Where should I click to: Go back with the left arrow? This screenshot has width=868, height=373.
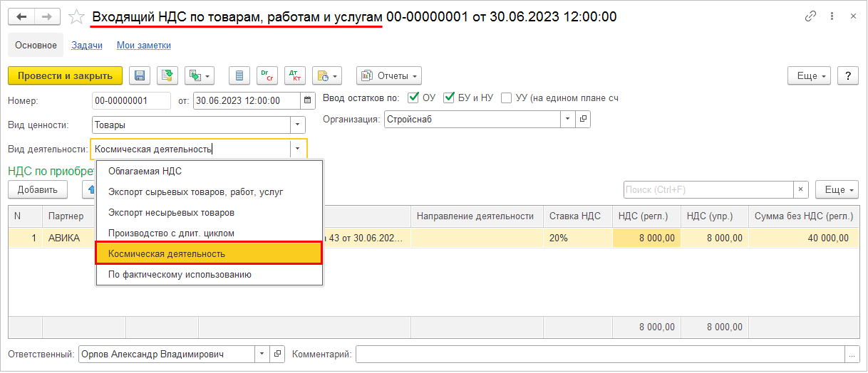click(x=21, y=16)
